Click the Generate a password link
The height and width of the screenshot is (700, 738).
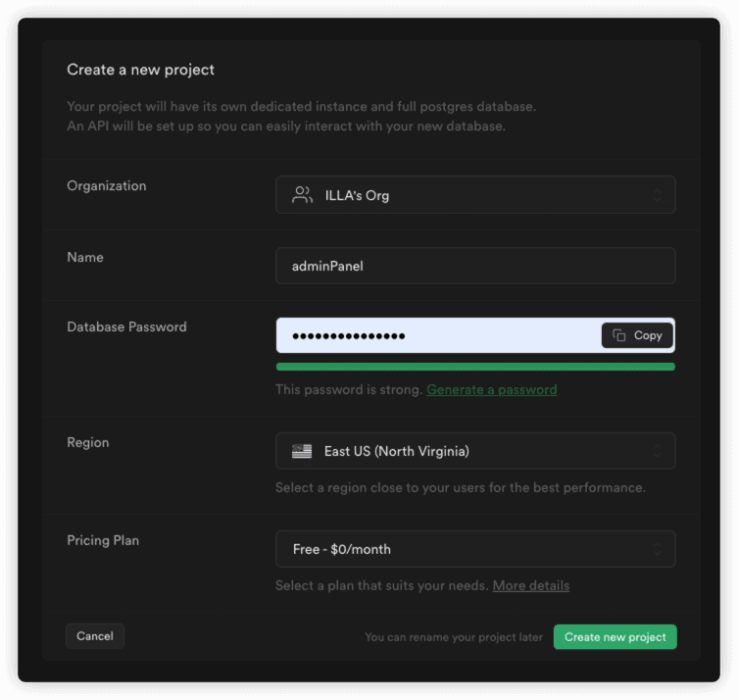pos(492,390)
